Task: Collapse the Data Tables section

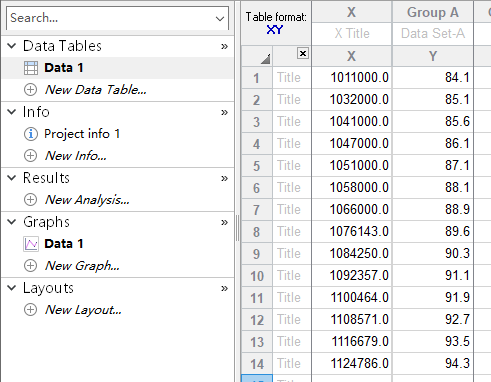Action: pos(12,46)
